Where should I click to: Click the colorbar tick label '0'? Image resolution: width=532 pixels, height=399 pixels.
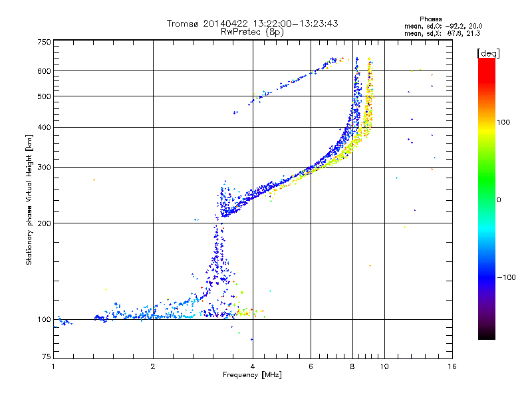pyautogui.click(x=499, y=199)
